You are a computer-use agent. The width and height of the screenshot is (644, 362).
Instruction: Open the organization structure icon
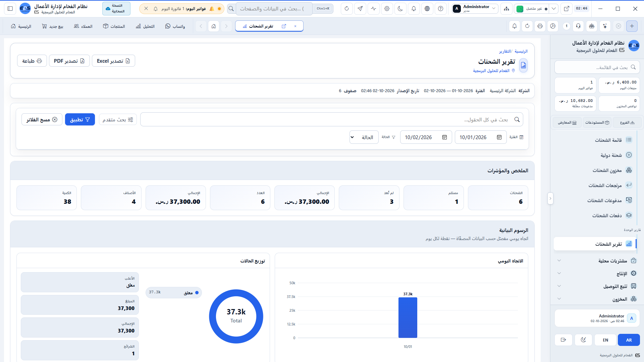pos(506,9)
